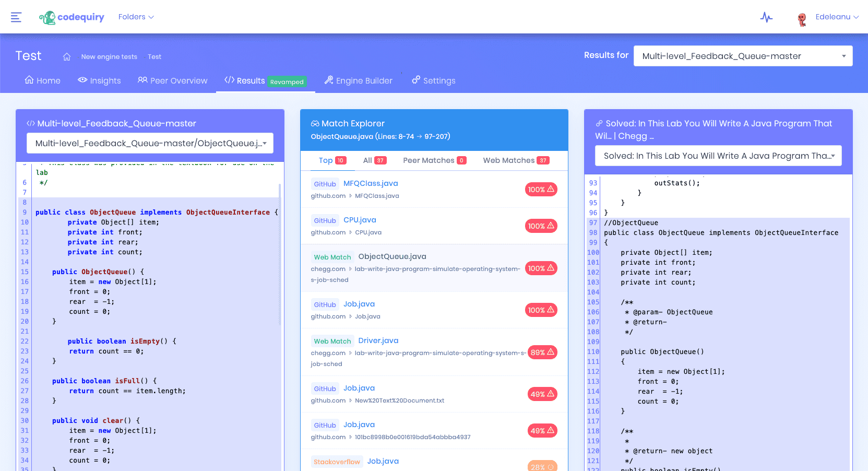Open the ObjectQueue.java file selector dropdown

(x=150, y=143)
